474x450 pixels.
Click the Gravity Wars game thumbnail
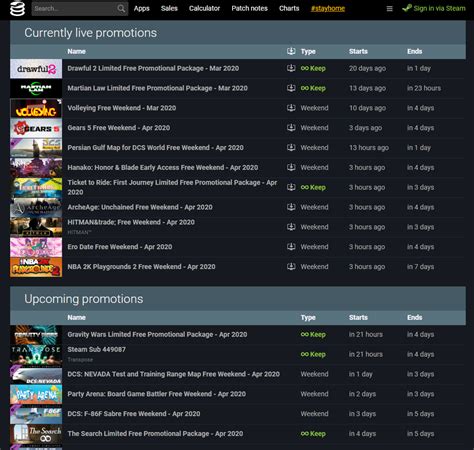coord(36,335)
